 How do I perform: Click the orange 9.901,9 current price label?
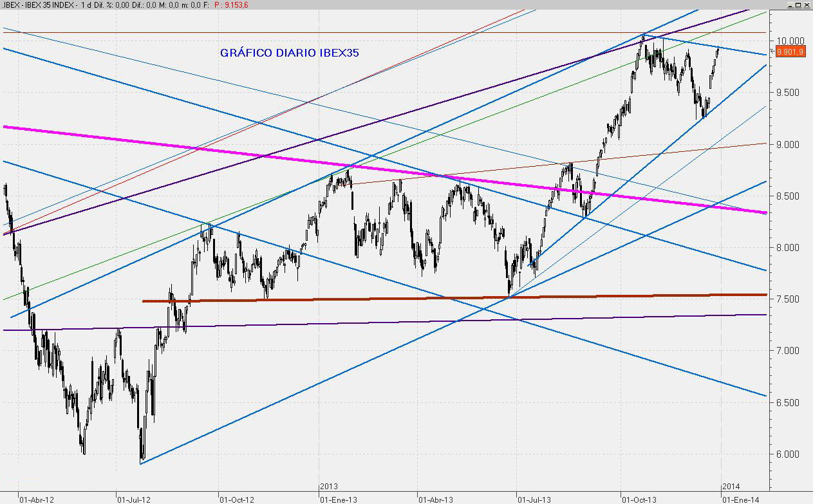click(x=790, y=52)
